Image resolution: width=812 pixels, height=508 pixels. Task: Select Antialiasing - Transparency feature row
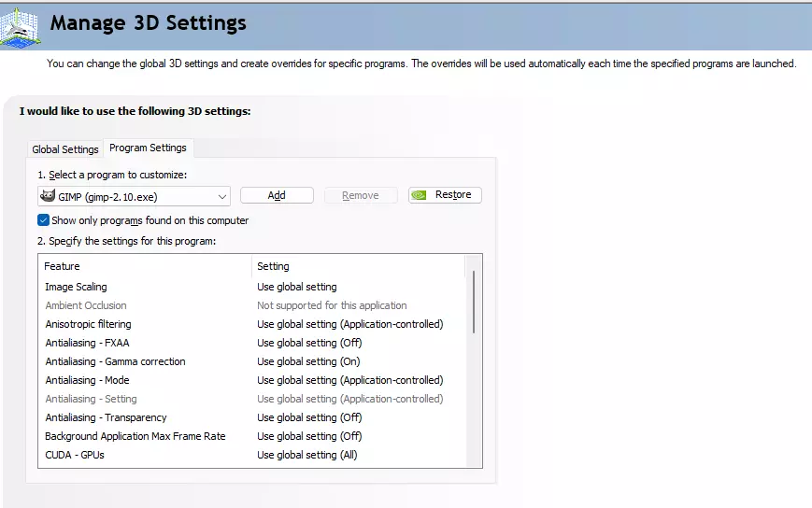tap(106, 417)
